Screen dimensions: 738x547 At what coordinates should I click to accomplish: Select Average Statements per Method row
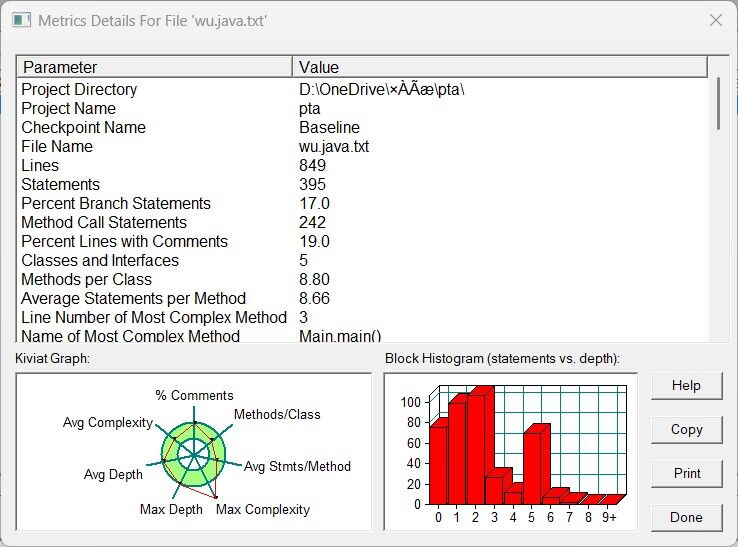[362, 298]
